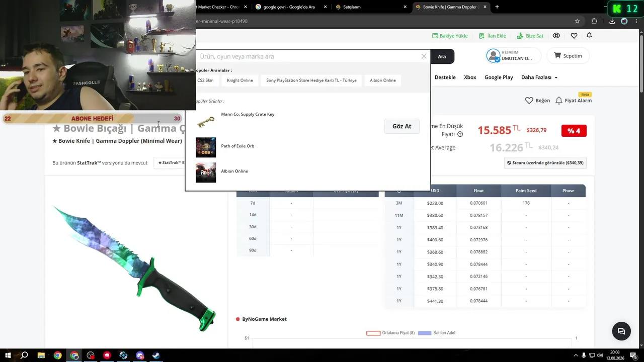The image size is (644, 362).
Task: Open Discord from the taskbar
Action: (x=140, y=355)
